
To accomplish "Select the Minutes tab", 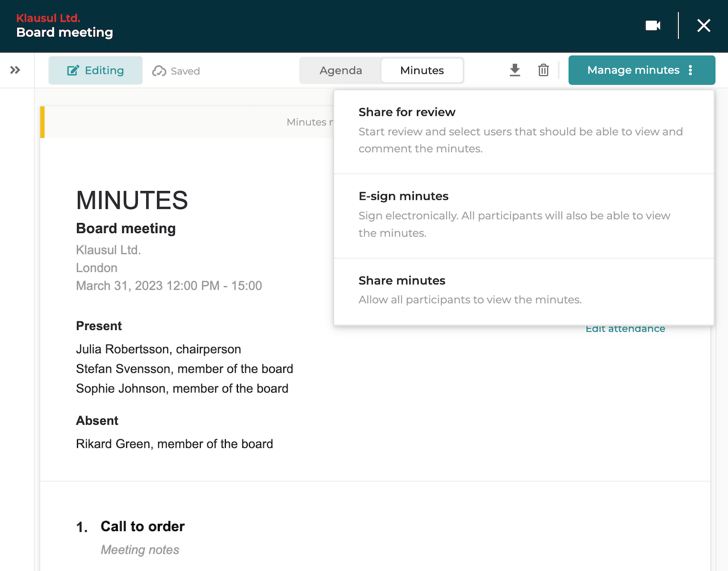I will click(x=422, y=70).
